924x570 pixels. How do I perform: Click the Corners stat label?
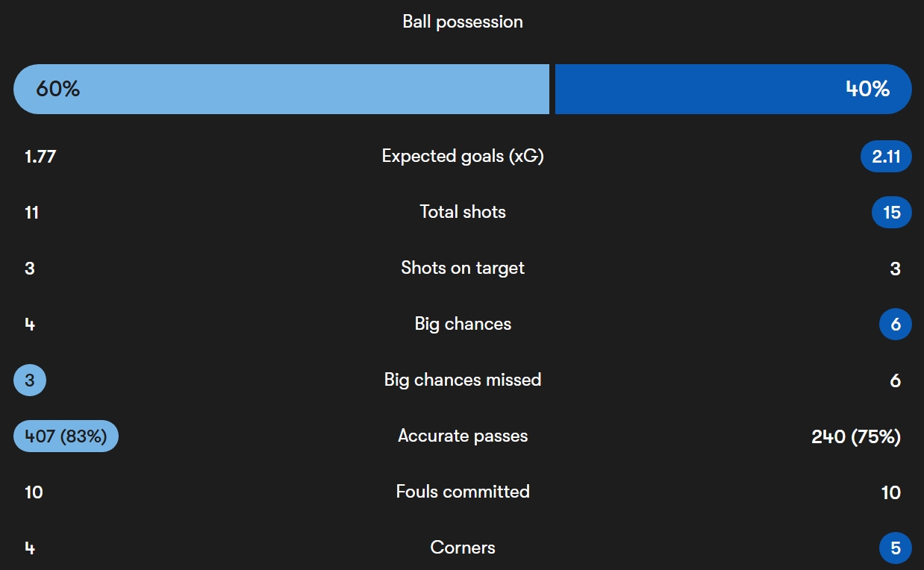tap(463, 548)
